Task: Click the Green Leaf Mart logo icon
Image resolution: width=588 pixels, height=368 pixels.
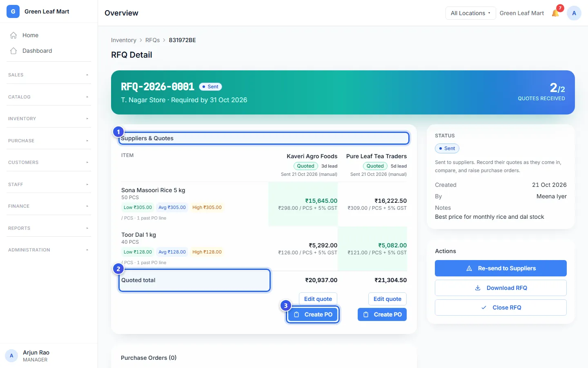Action: click(13, 11)
